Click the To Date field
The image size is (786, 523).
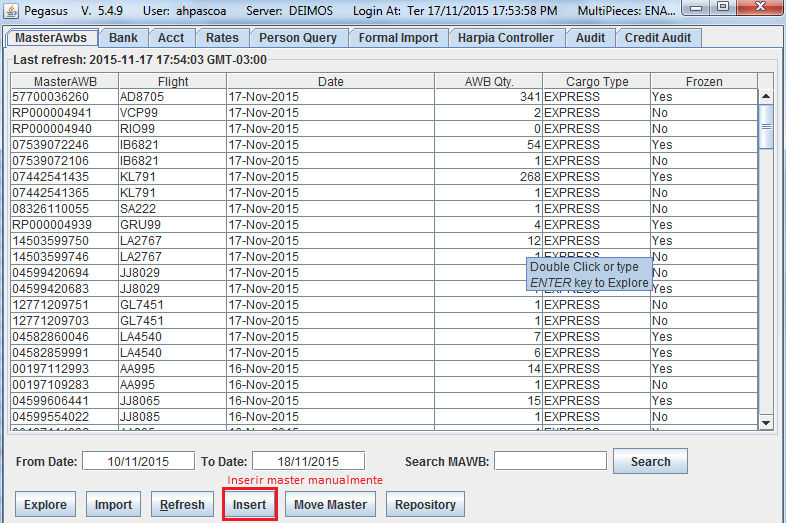point(308,461)
